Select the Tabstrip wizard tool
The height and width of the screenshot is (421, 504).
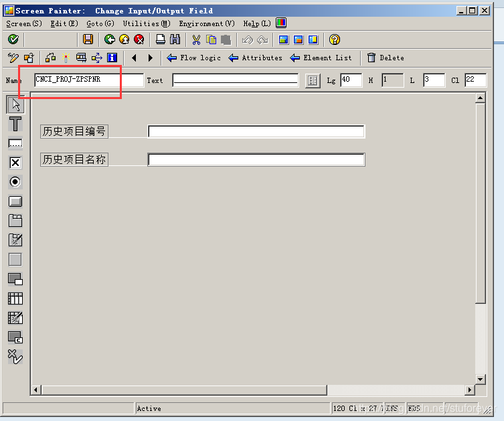click(15, 240)
